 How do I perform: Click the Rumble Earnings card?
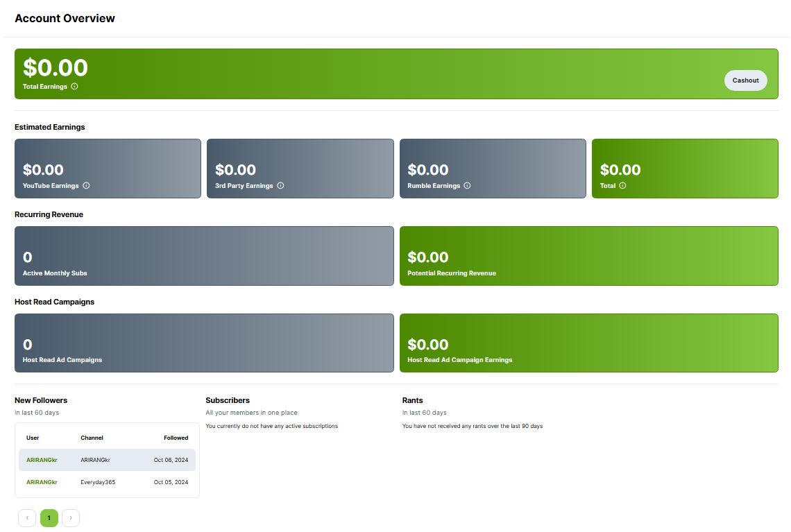point(493,169)
